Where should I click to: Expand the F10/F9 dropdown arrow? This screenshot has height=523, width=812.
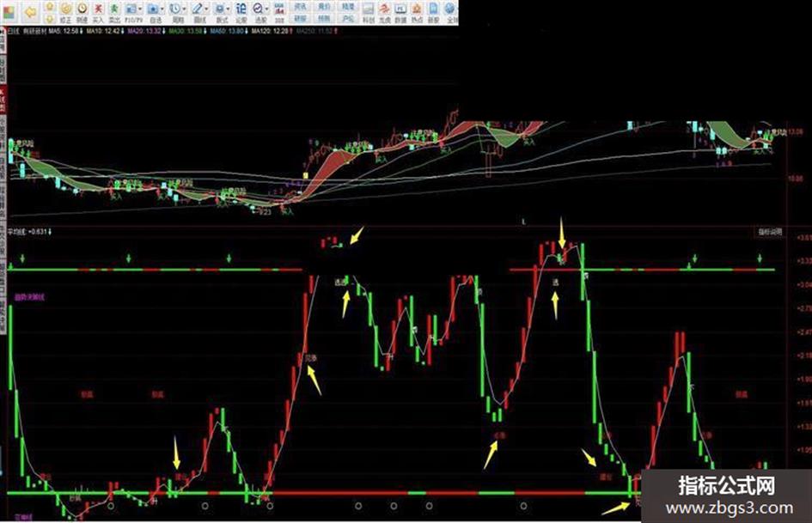click(x=140, y=9)
